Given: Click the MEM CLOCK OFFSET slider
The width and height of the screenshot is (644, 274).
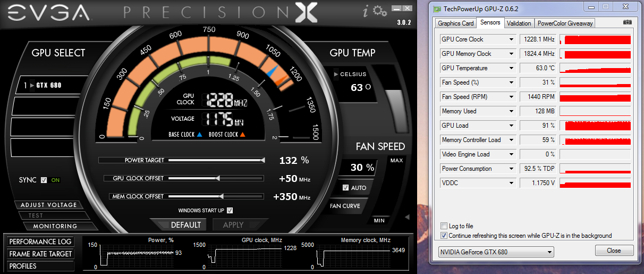Looking at the screenshot, I should (216, 196).
